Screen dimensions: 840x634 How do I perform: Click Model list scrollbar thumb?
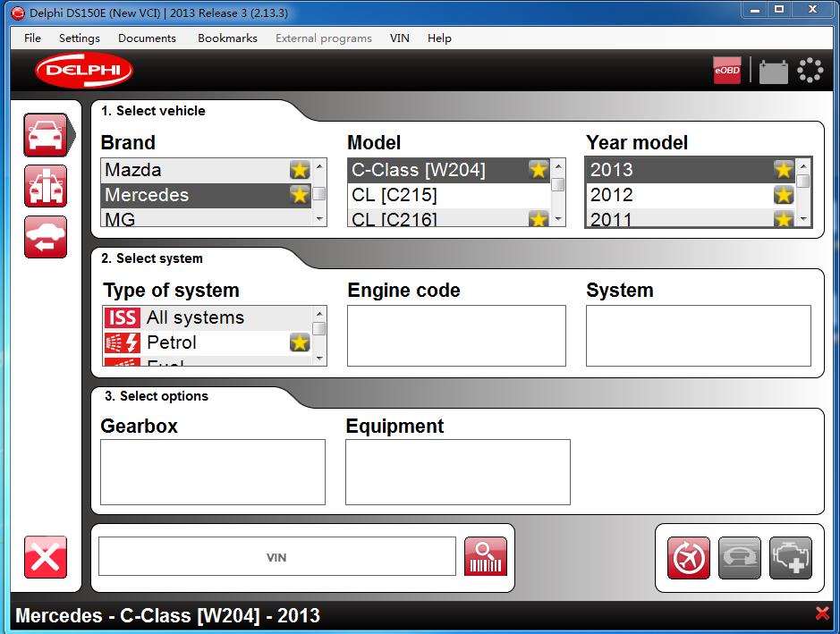(x=557, y=185)
